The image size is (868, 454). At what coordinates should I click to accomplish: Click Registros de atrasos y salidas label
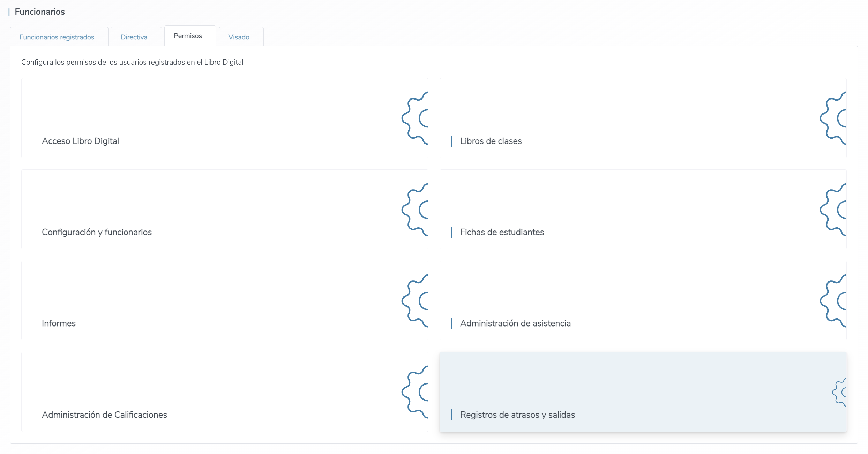coord(517,415)
